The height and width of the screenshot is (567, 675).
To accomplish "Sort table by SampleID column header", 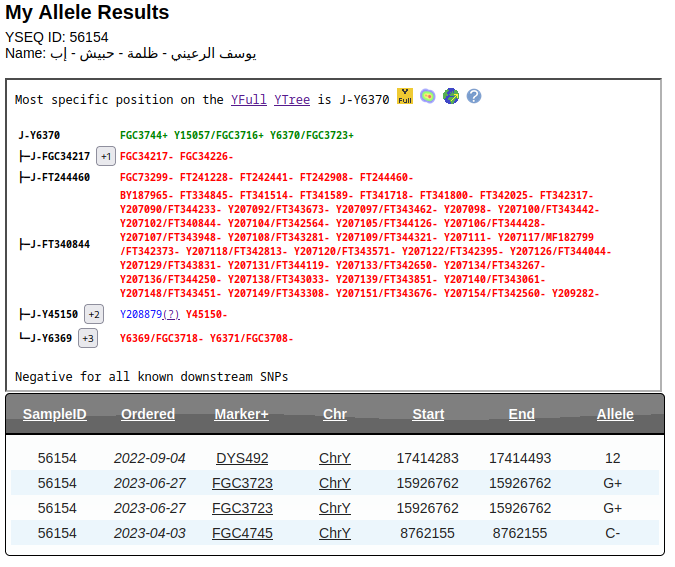I will coord(55,414).
